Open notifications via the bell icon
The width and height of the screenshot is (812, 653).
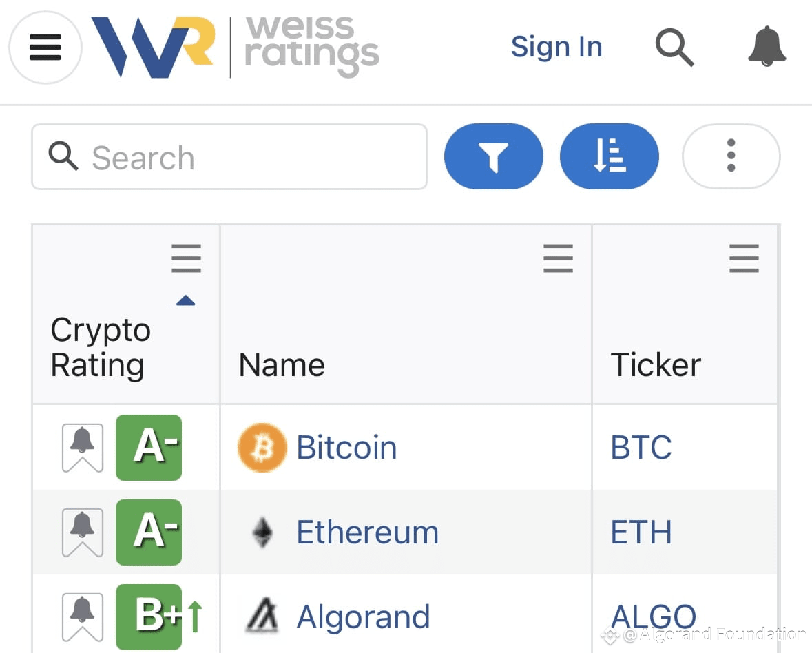767,48
